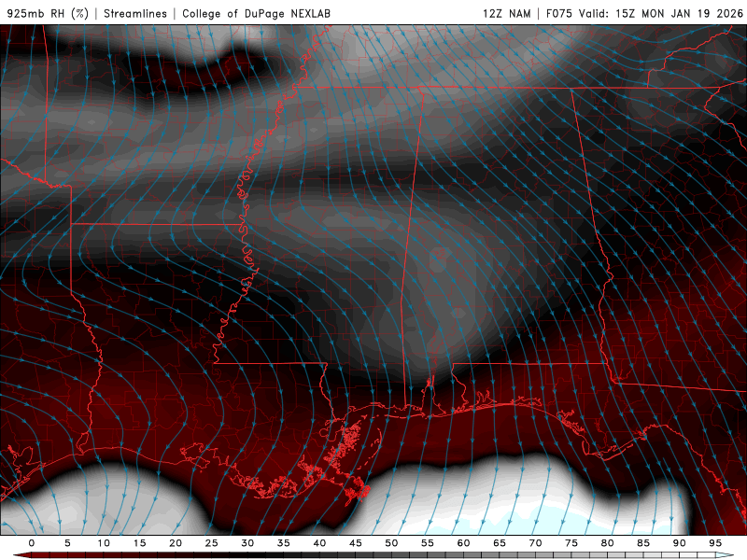
Task: Click "College of DuPage NEXLAB" header text
Action: [256, 13]
